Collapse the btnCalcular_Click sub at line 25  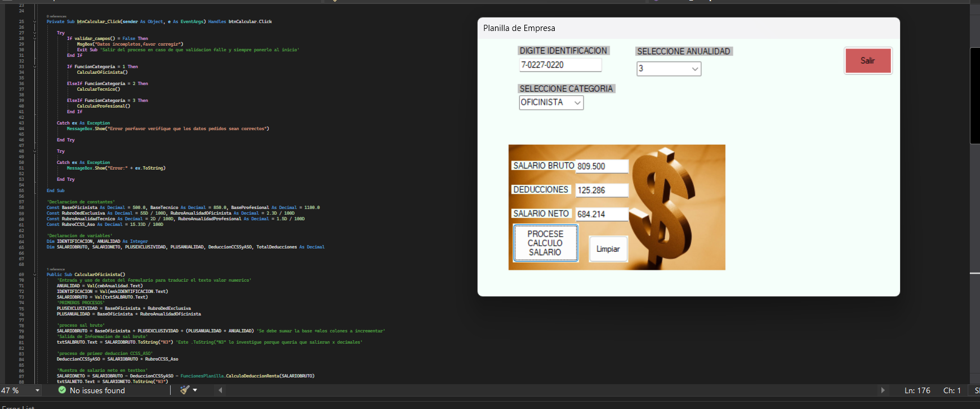click(x=35, y=21)
